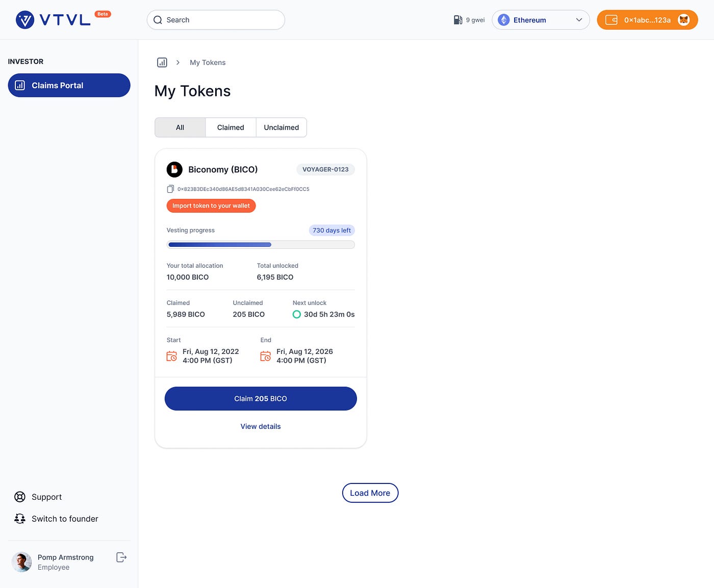Click the End date calendar icon
This screenshot has width=714, height=588.
pyautogui.click(x=266, y=356)
